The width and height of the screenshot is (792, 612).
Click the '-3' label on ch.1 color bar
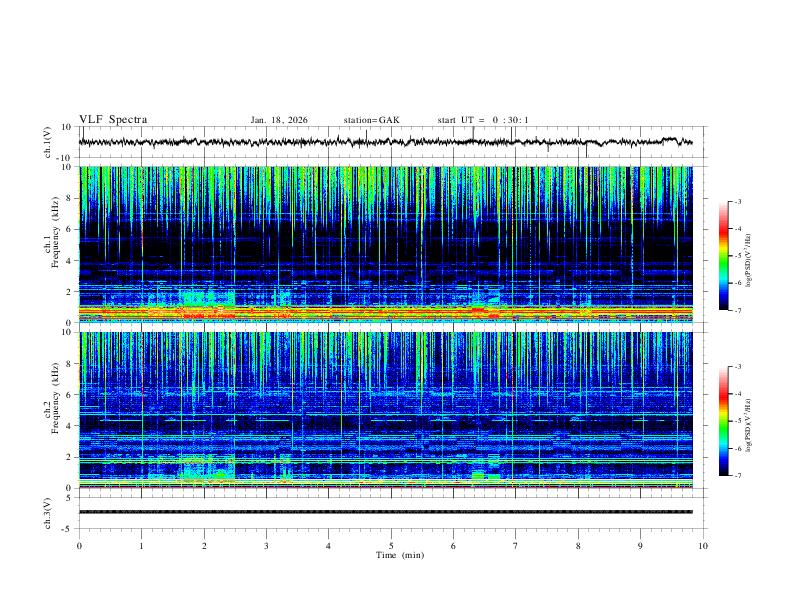(x=737, y=201)
